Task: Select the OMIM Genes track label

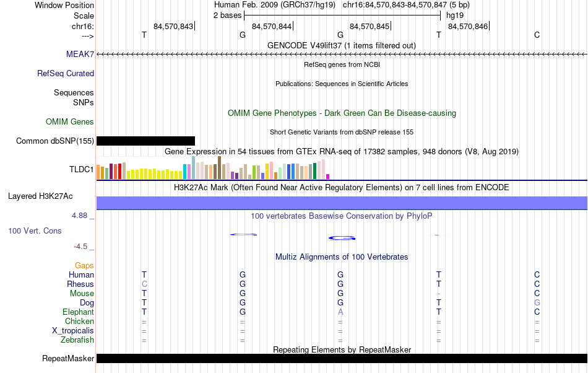Action: pyautogui.click(x=70, y=121)
